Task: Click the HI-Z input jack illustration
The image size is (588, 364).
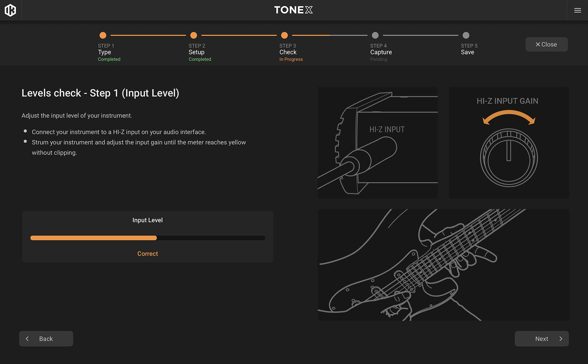Action: [x=377, y=143]
